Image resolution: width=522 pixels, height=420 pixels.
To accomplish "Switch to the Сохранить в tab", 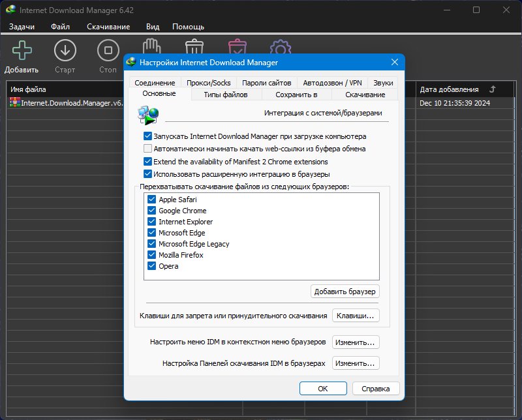I will tap(296, 95).
